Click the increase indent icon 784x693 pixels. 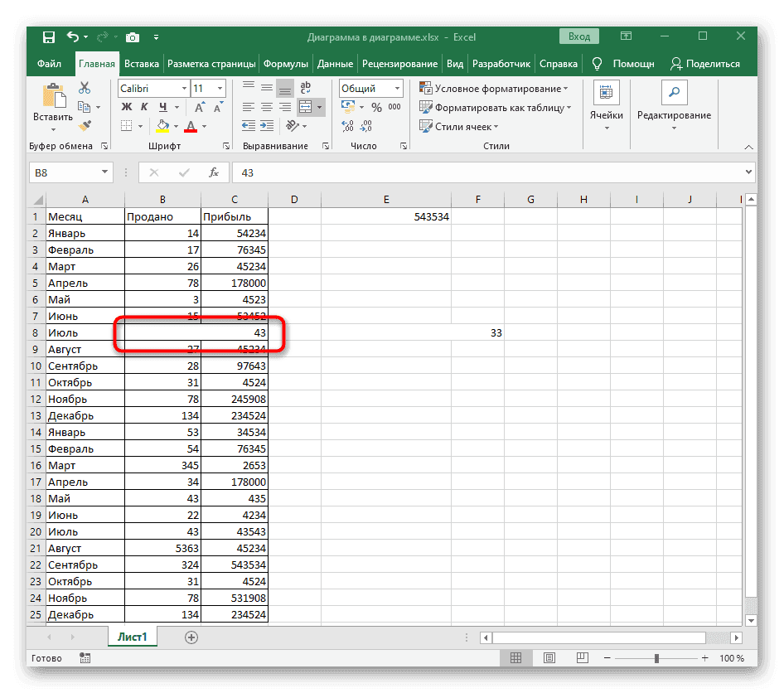tap(266, 126)
